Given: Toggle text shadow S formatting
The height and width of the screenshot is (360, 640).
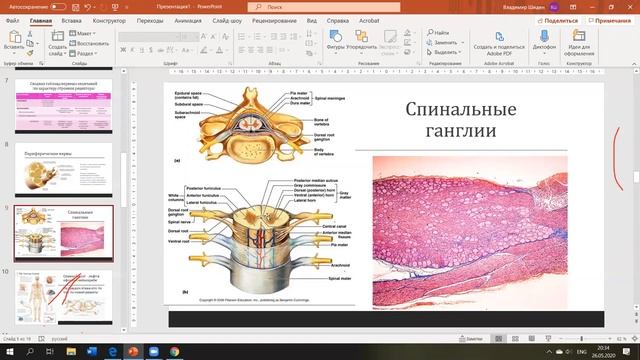Looking at the screenshot, I should (151, 50).
